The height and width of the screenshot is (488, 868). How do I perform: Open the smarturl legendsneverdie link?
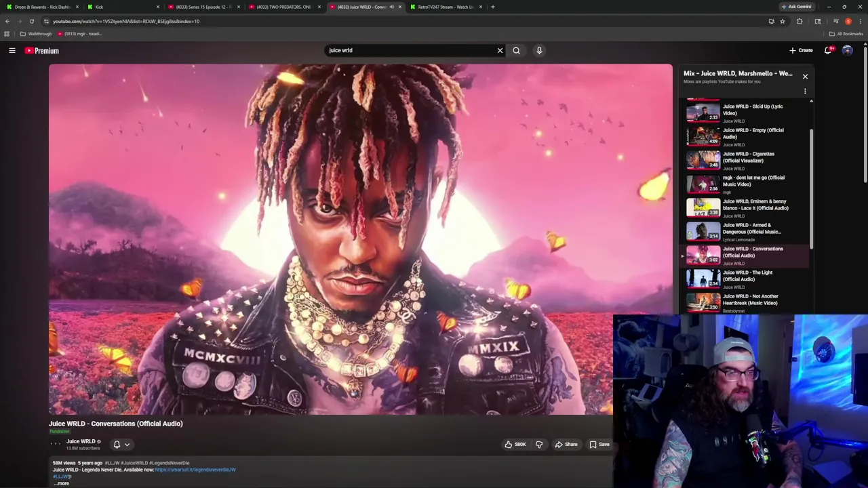(195, 470)
